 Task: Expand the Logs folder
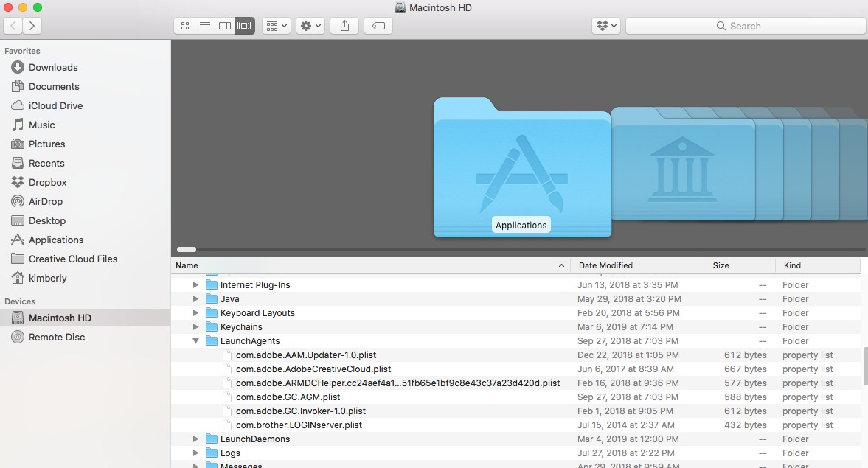(x=195, y=453)
